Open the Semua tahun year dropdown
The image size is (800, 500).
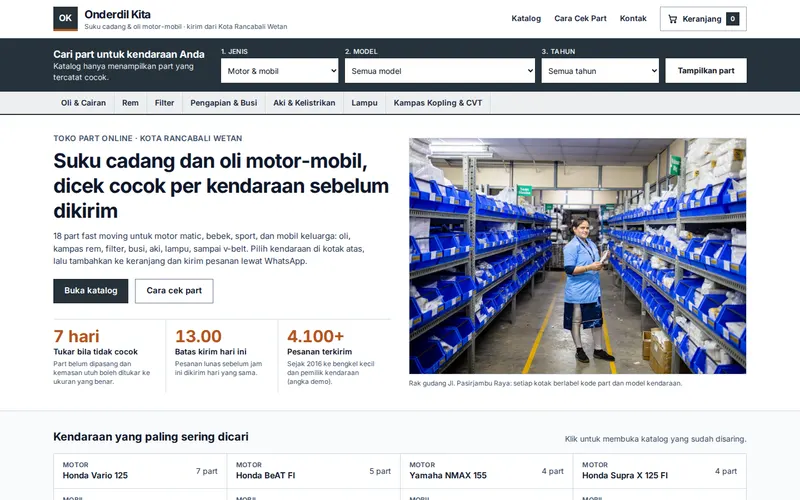pyautogui.click(x=600, y=71)
